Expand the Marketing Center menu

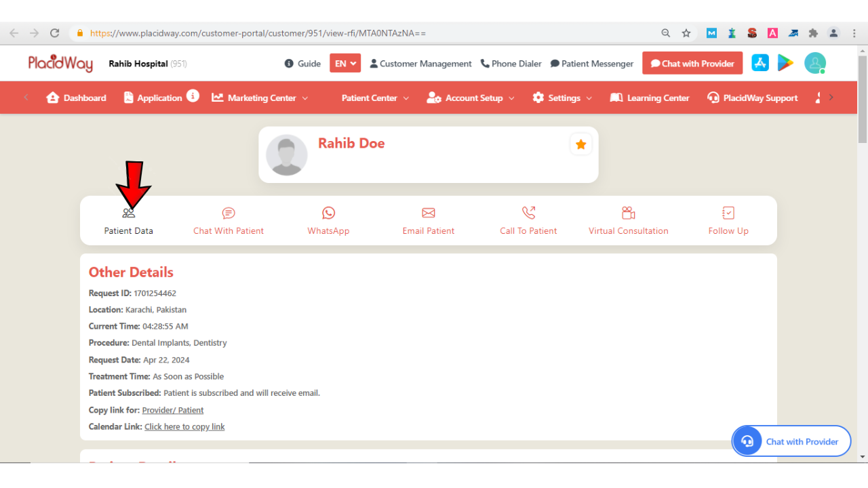[x=260, y=98]
